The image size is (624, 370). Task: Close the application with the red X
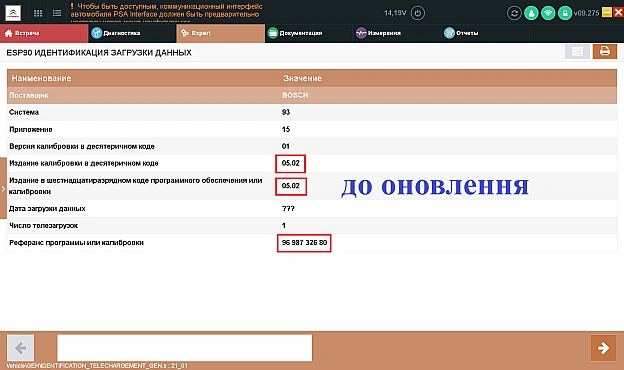618,12
